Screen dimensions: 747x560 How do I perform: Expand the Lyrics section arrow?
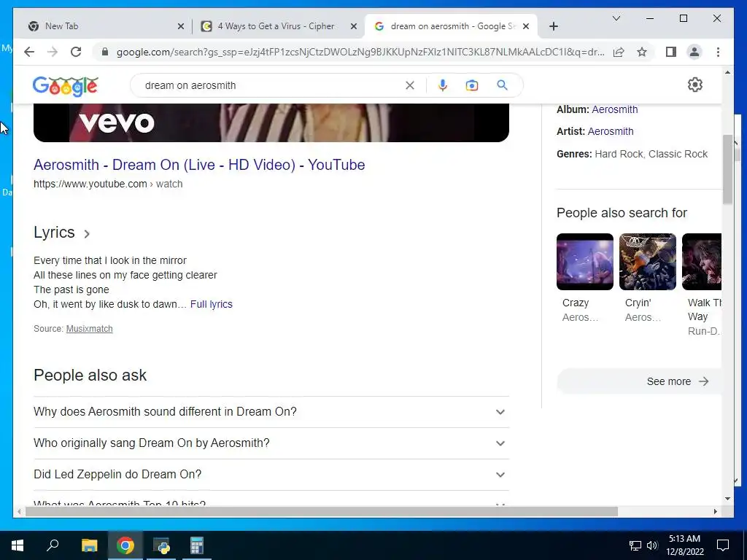coord(87,234)
